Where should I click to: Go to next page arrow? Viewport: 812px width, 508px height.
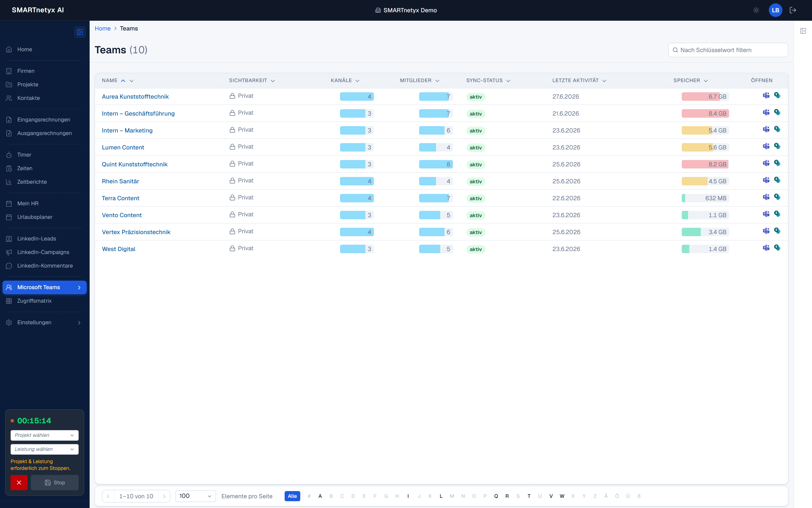tap(164, 496)
